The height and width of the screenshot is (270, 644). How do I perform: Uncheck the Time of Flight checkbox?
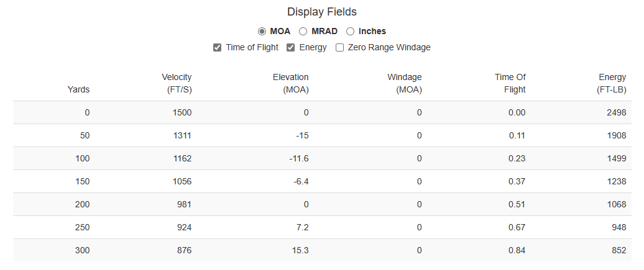point(218,47)
